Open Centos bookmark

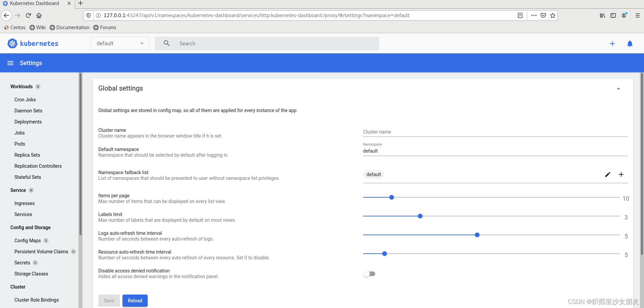point(14,28)
